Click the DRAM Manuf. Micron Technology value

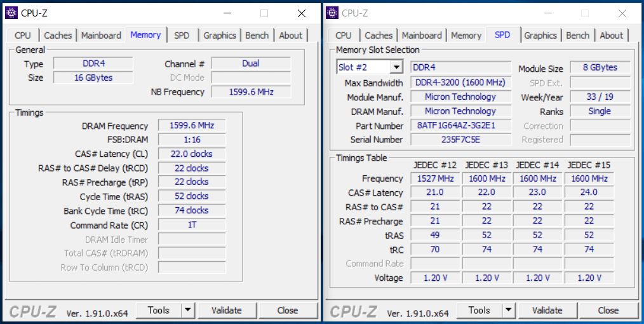(x=461, y=111)
